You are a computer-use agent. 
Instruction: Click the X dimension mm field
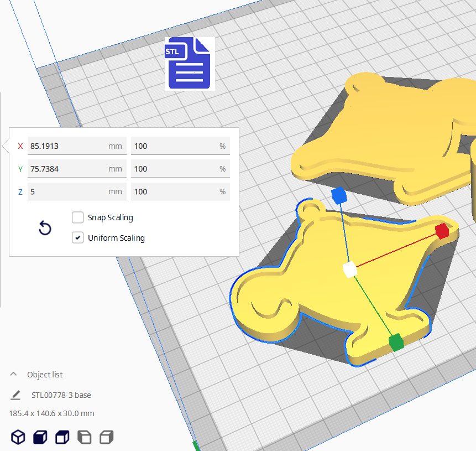coord(76,146)
